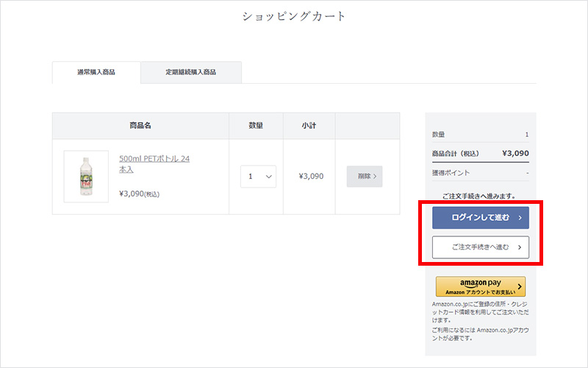The width and height of the screenshot is (588, 368).
Task: Click the chevron beside 削除 label
Action: [374, 177]
